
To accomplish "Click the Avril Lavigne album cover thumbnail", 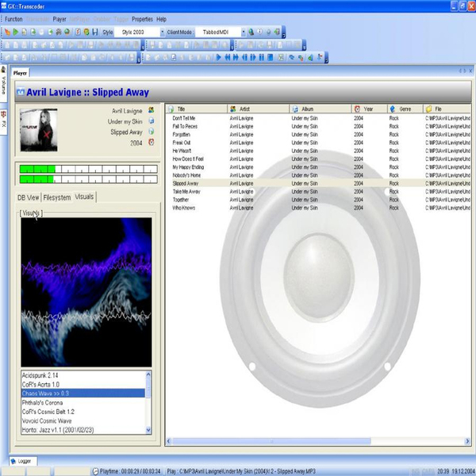I will (x=39, y=130).
